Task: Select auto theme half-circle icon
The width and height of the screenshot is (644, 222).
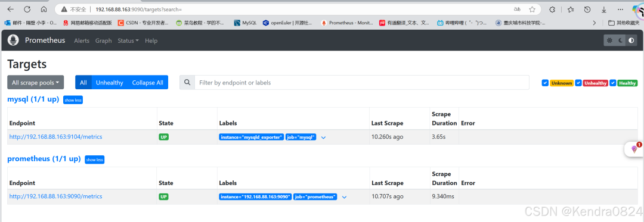Action: 631,40
